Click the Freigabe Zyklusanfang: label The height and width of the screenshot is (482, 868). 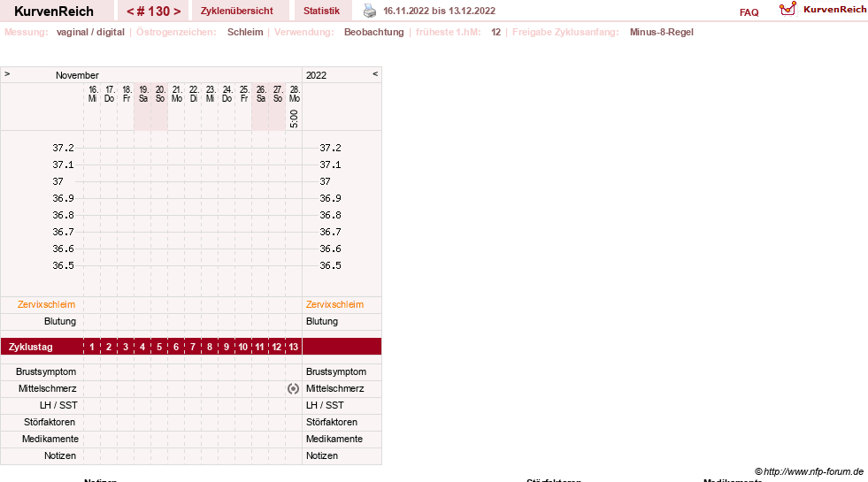pyautogui.click(x=565, y=32)
